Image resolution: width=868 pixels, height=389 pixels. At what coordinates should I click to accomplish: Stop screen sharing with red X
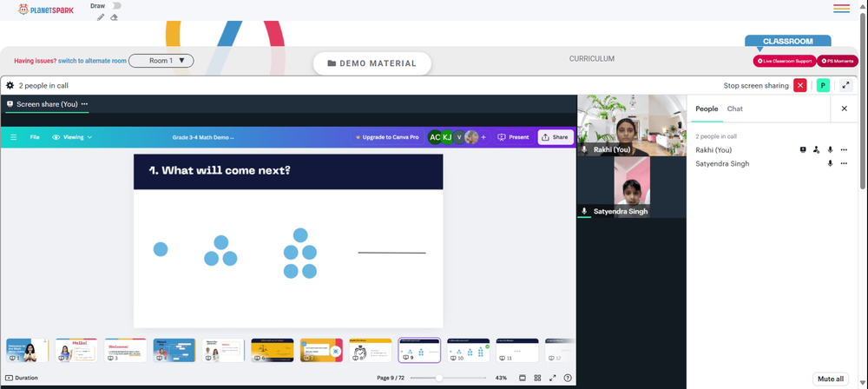click(800, 85)
